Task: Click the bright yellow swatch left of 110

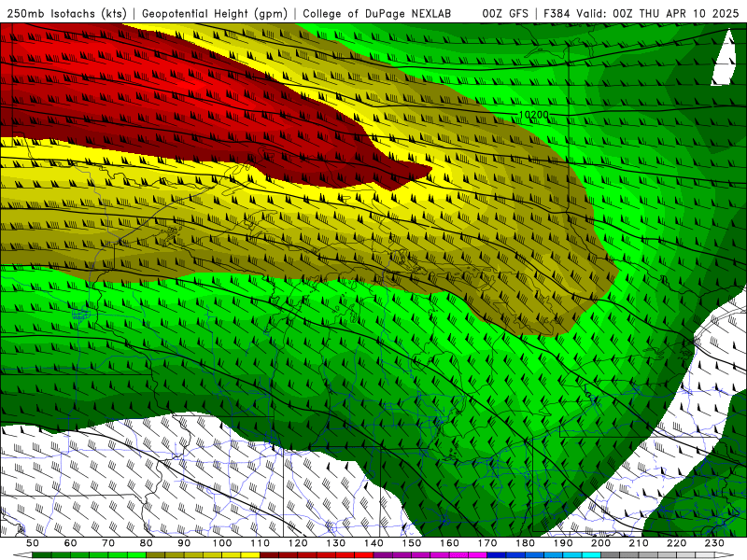Action: 250,555
